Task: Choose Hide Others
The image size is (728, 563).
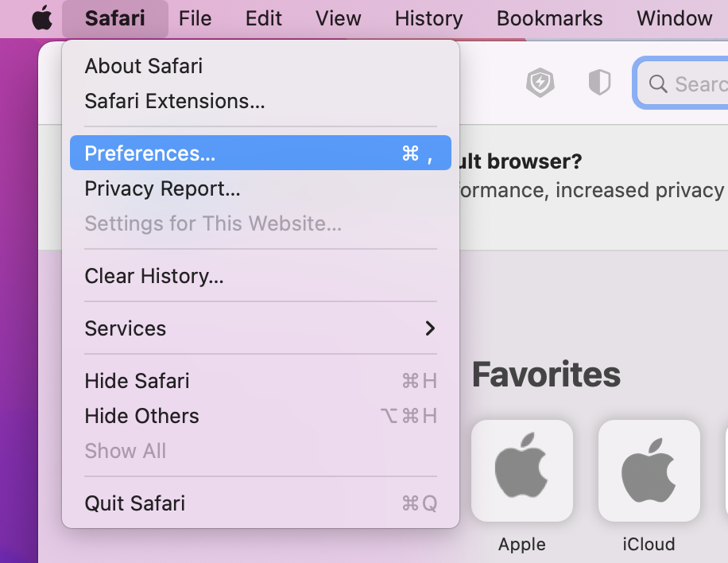Action: pyautogui.click(x=142, y=416)
